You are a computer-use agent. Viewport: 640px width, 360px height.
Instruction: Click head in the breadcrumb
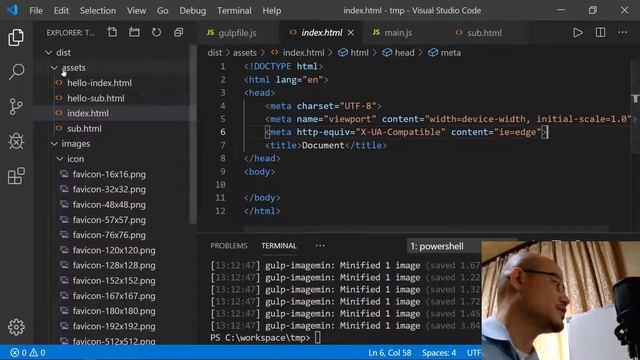404,53
